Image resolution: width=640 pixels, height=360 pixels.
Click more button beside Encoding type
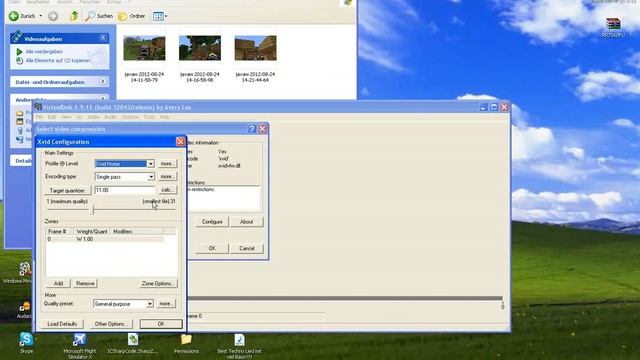pos(167,177)
